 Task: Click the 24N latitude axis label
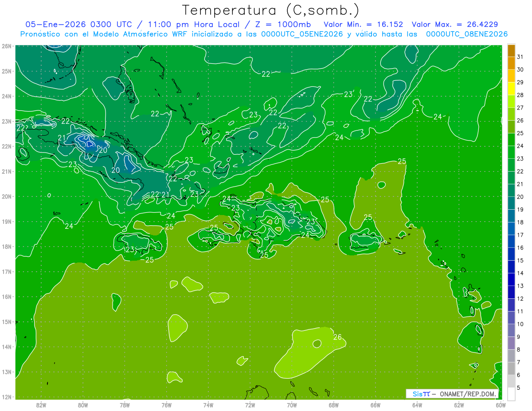tap(6, 96)
